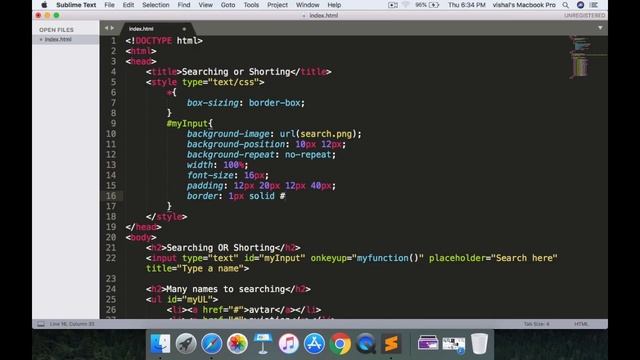This screenshot has width=640, height=360.
Task: Open the Find menu
Action: (x=184, y=5)
